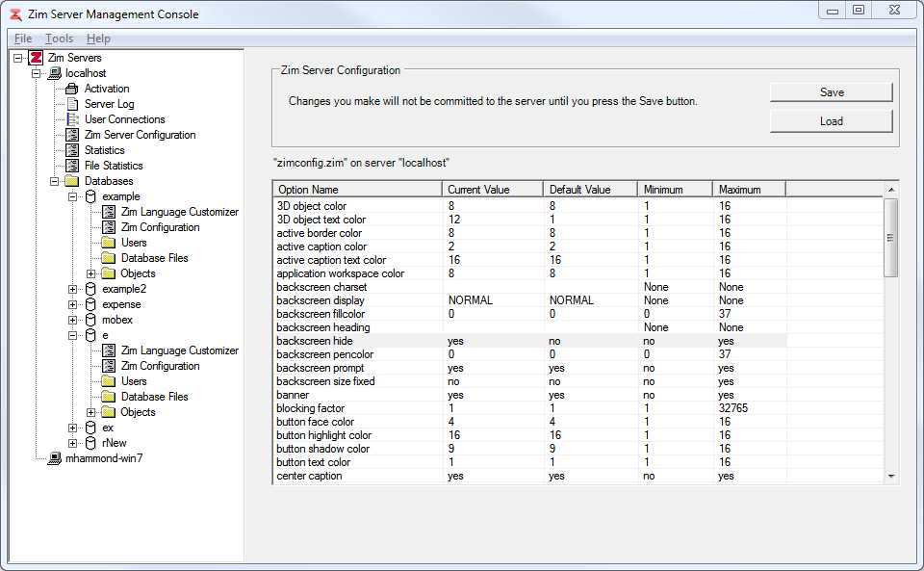The image size is (924, 571).
Task: Click the Minimum column header
Action: 676,189
